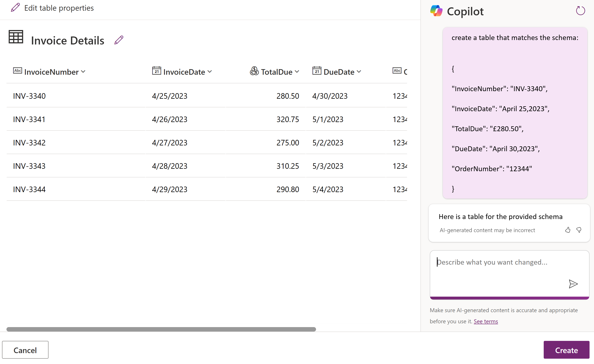This screenshot has height=364, width=594.
Task: Click the Edit table properties pencil icon
Action: pyautogui.click(x=15, y=8)
